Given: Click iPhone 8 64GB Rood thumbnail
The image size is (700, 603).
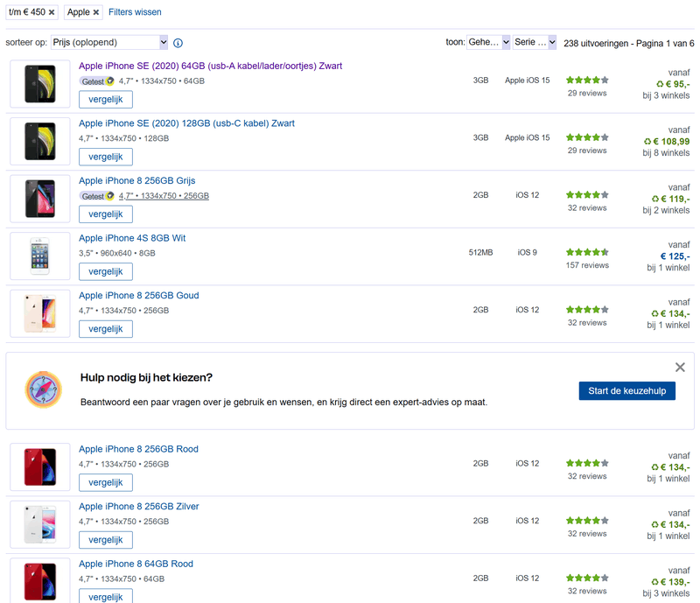Looking at the screenshot, I should click(x=40, y=582).
